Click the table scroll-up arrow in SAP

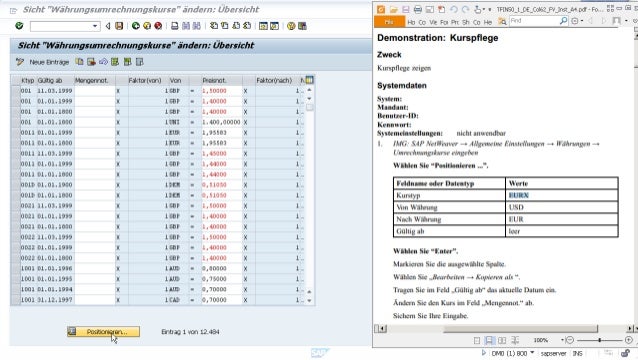(310, 90)
